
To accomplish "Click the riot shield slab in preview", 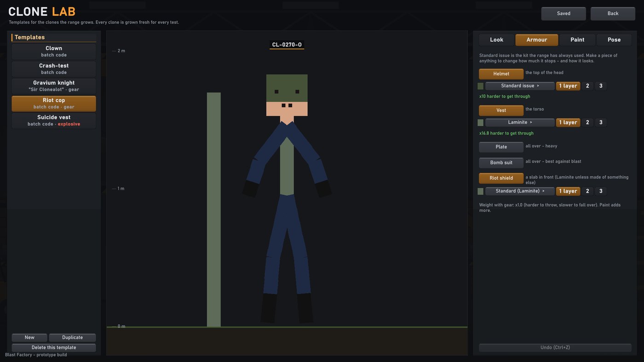I will pos(214,209).
